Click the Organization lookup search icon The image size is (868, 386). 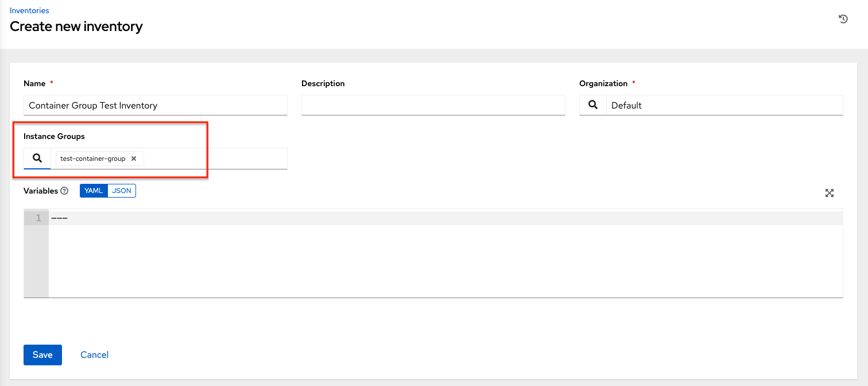pyautogui.click(x=592, y=105)
